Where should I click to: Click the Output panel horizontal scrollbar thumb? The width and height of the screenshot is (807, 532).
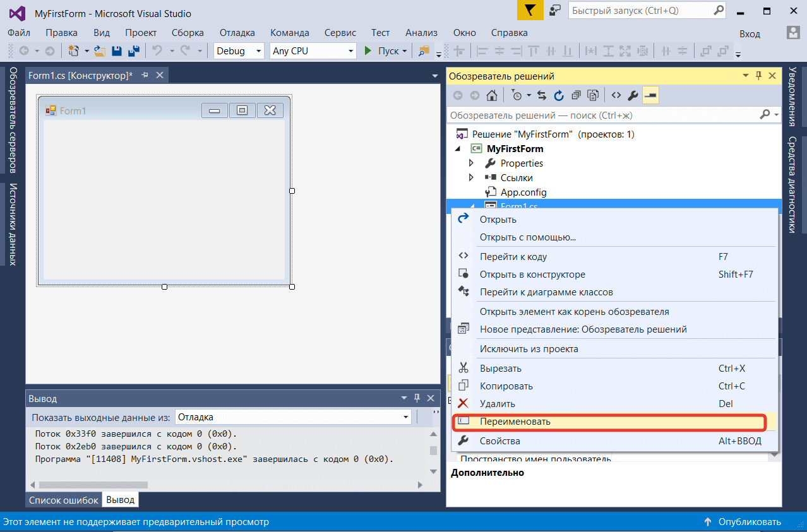point(93,485)
